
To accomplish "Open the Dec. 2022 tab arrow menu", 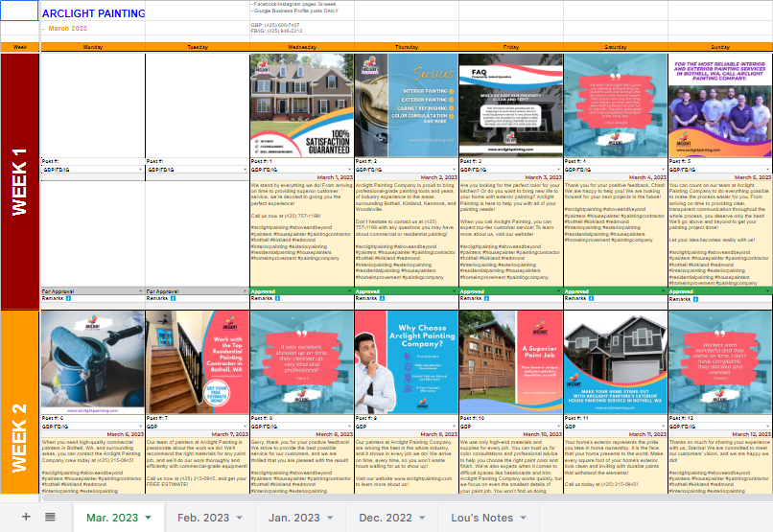I will pyautogui.click(x=422, y=518).
